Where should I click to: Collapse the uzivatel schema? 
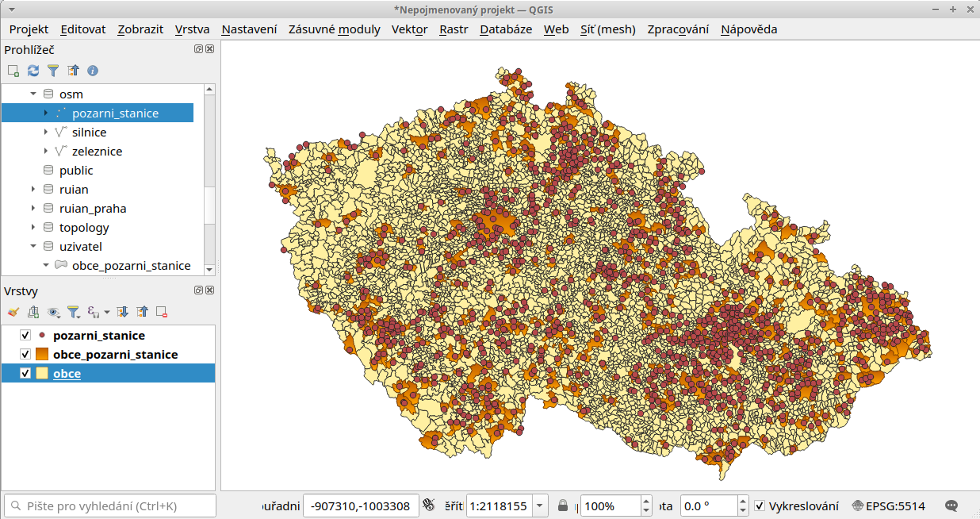coord(33,247)
